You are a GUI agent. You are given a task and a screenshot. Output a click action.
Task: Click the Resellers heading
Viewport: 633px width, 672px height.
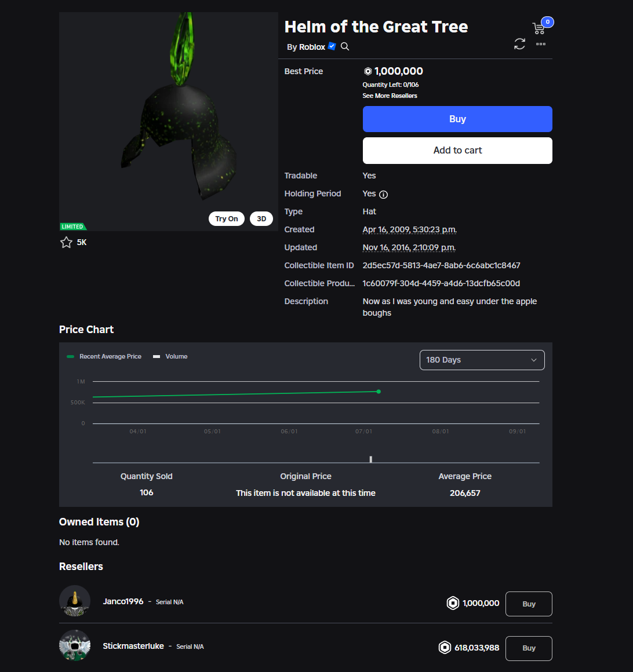81,566
